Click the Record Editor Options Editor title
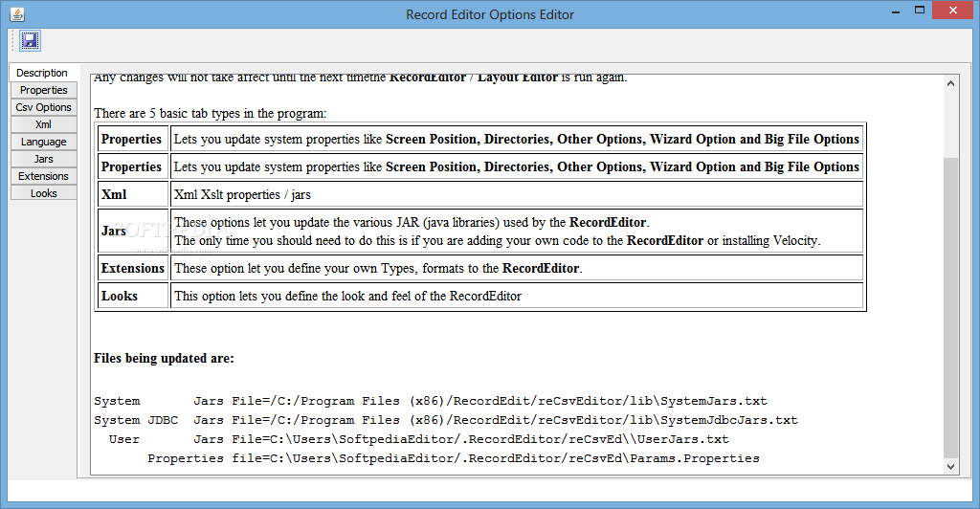The height and width of the screenshot is (509, 980). [490, 14]
